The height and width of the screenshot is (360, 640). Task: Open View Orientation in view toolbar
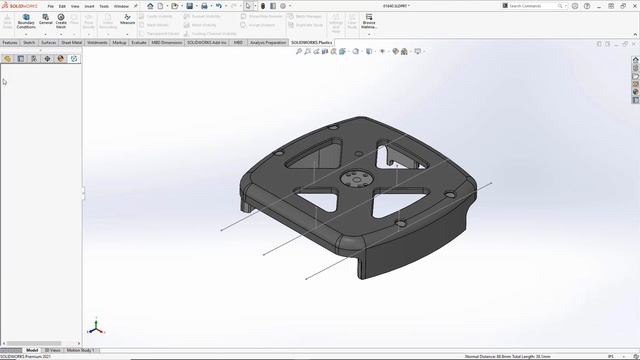click(x=356, y=51)
